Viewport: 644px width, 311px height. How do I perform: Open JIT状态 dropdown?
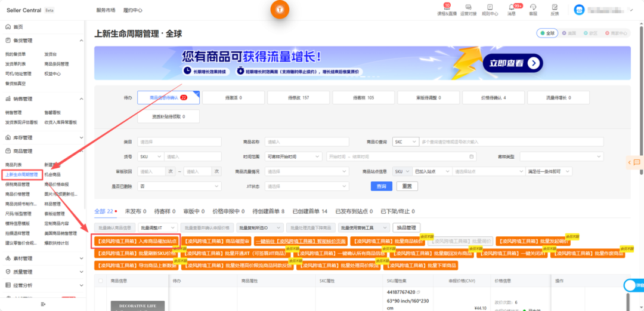(307, 186)
